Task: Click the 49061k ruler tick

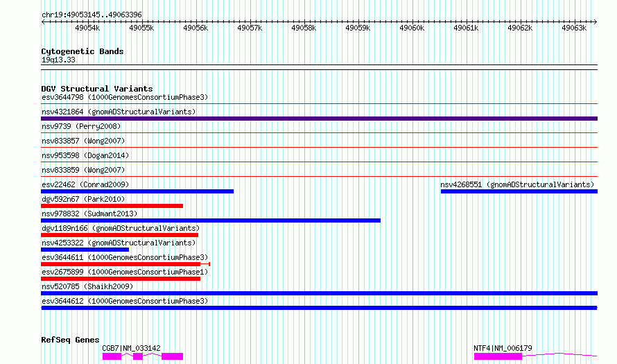Action: [466, 28]
